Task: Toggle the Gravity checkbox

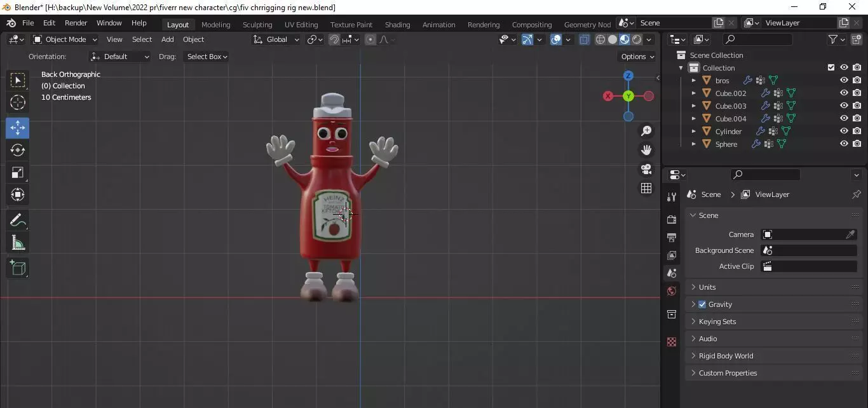Action: (x=702, y=304)
